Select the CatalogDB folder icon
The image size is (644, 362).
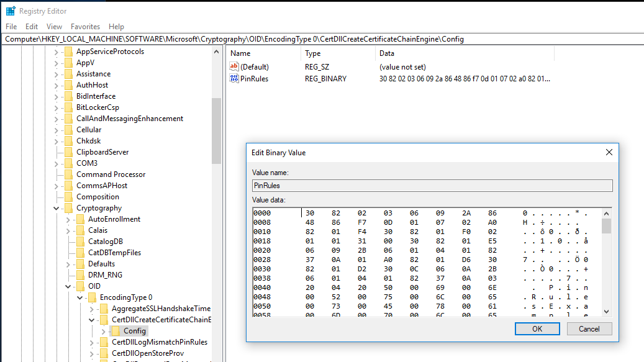pos(80,242)
